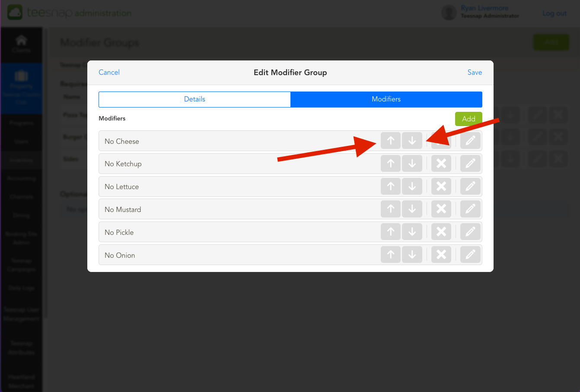The image size is (580, 392).
Task: Delete the No Pickle modifier
Action: click(x=441, y=232)
